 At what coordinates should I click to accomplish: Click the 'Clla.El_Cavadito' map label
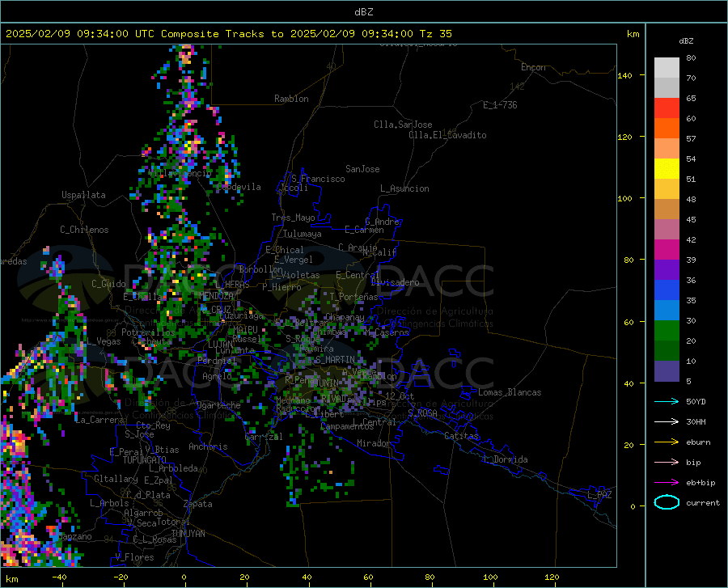click(x=447, y=135)
